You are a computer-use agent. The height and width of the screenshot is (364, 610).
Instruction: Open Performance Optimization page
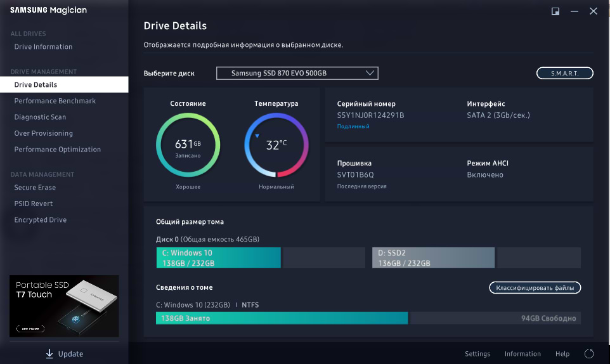tap(58, 149)
